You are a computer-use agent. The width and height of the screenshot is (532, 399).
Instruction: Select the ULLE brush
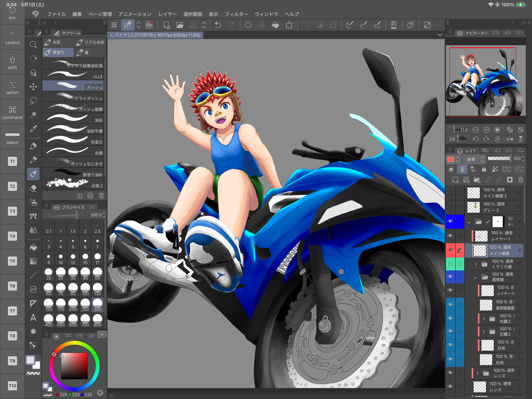73,74
